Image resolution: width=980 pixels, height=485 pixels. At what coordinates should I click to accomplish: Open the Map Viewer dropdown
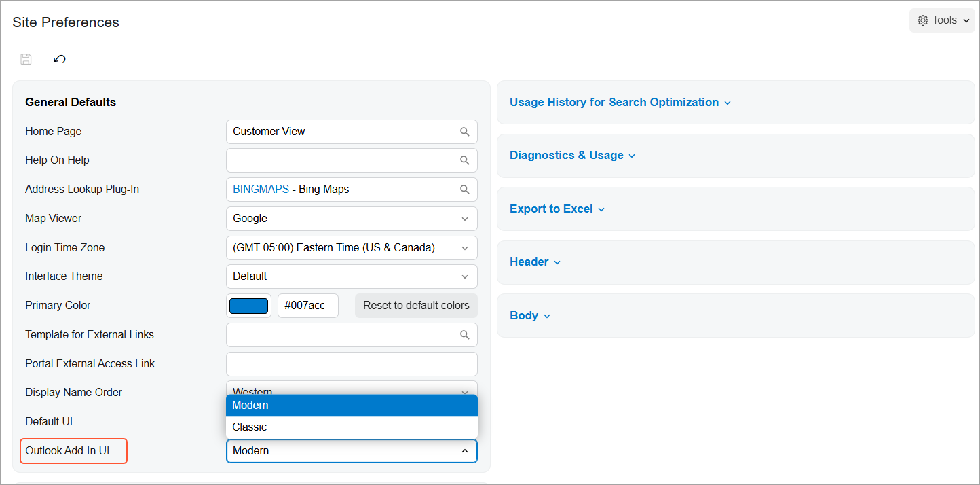pos(352,219)
